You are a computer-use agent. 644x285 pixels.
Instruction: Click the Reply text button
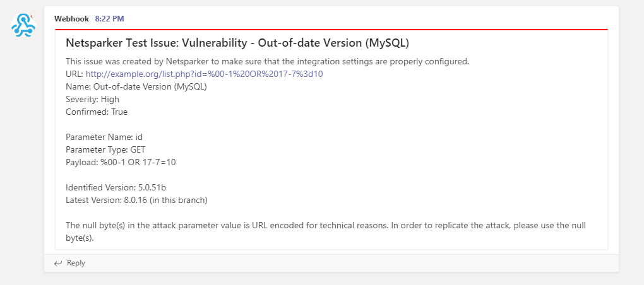pos(76,263)
